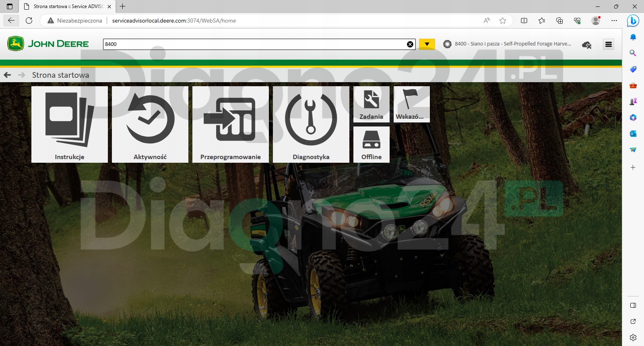Open the browser Settings and more menu
This screenshot has width=644, height=346.
click(614, 21)
